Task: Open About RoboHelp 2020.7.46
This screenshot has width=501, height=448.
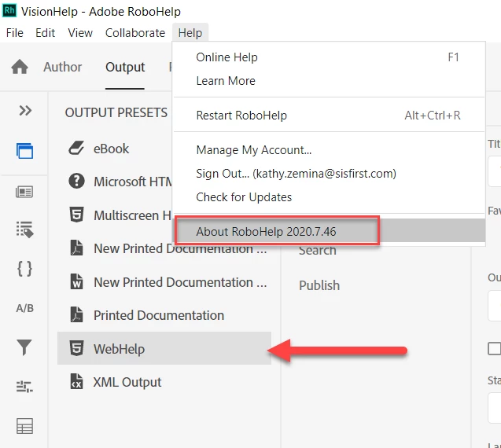Action: click(329, 232)
